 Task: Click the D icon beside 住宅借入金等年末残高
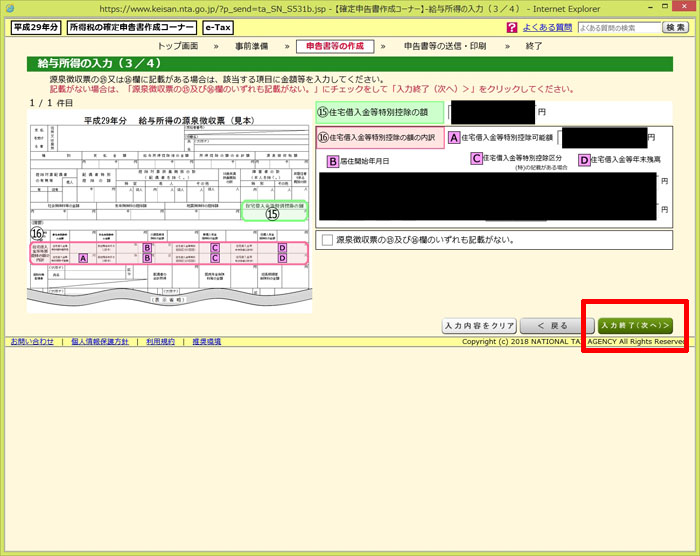pyautogui.click(x=584, y=159)
